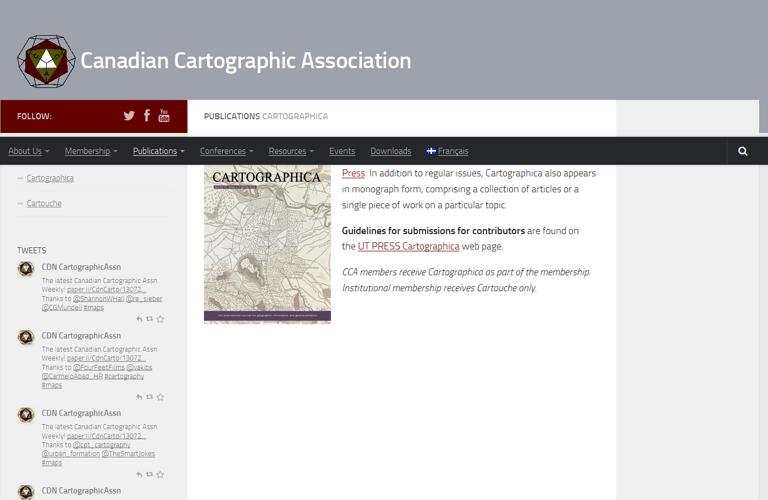Click the search magnifier icon
The height and width of the screenshot is (500, 768).
(742, 151)
